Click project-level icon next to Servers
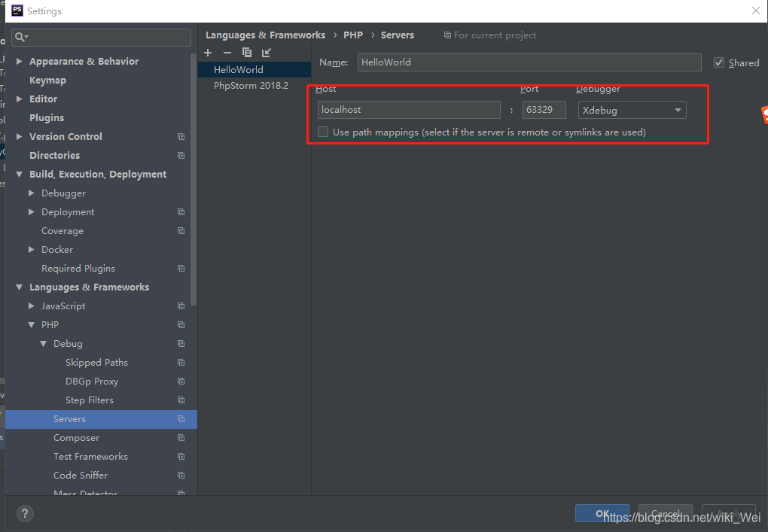Image resolution: width=768 pixels, height=532 pixels. tap(181, 419)
